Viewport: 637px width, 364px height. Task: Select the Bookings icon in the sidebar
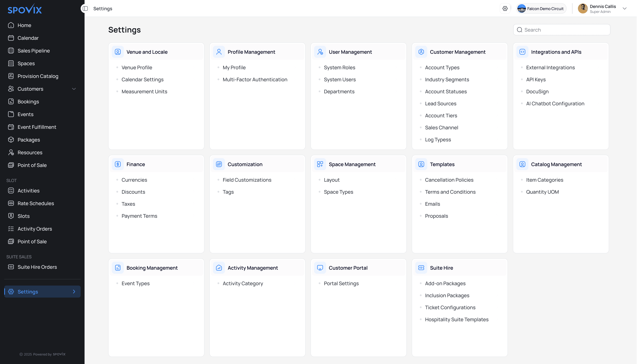(x=11, y=101)
